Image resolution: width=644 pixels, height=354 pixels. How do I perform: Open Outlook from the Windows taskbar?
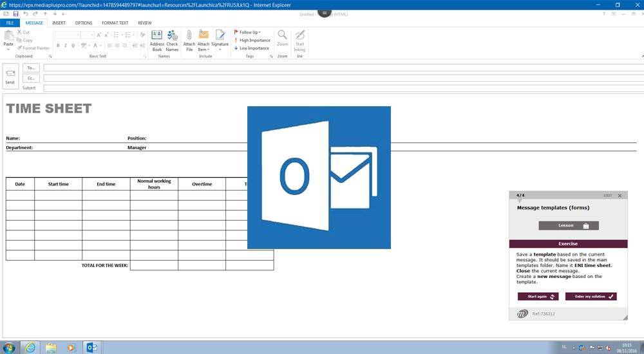91,348
